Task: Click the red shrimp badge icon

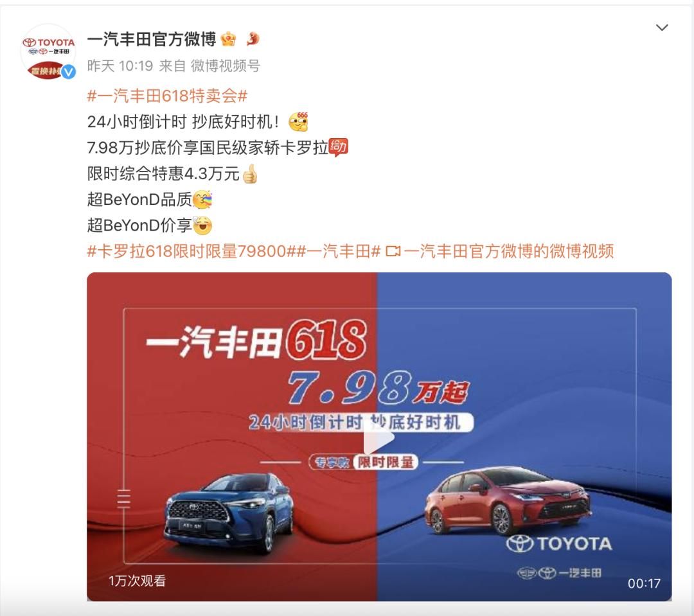Action: (253, 39)
